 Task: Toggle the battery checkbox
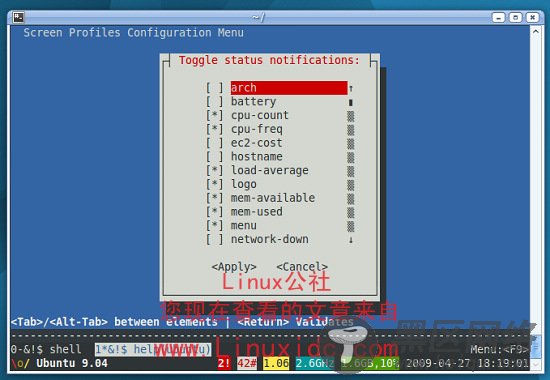(214, 101)
